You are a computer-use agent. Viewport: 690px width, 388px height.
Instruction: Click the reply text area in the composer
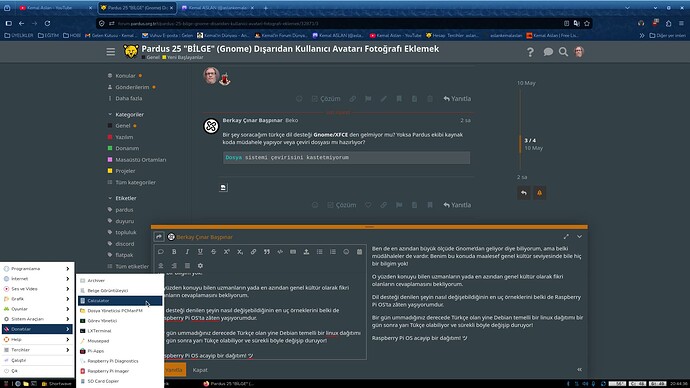261,317
